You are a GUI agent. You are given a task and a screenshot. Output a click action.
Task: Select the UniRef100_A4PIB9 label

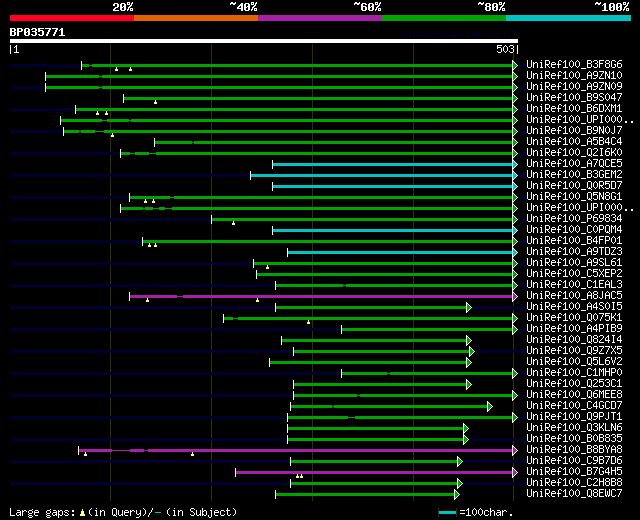tap(574, 329)
